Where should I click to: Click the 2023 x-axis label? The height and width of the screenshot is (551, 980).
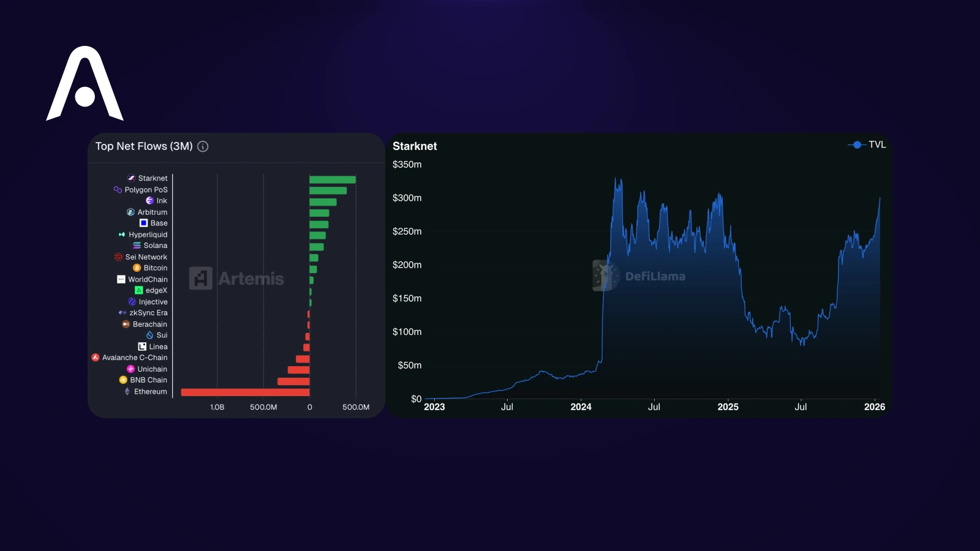(434, 407)
